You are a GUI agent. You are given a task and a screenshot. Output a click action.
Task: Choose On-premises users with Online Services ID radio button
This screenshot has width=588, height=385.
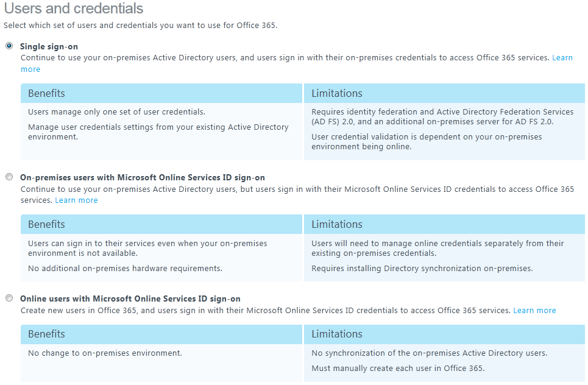point(9,177)
